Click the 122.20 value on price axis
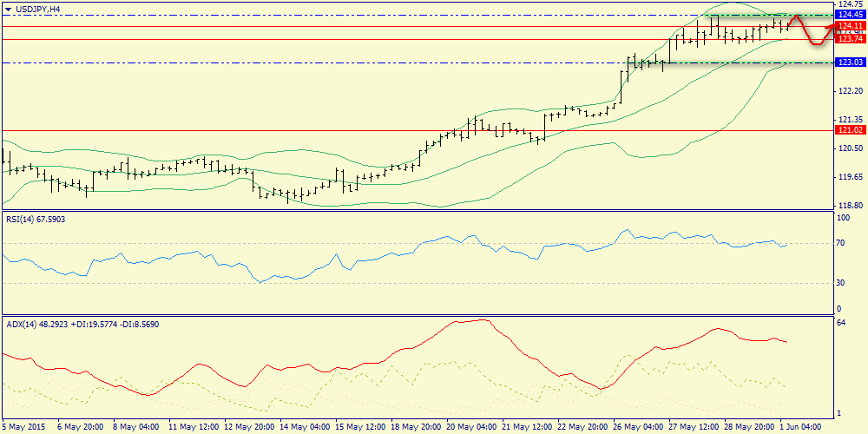868x434 pixels. tap(852, 91)
